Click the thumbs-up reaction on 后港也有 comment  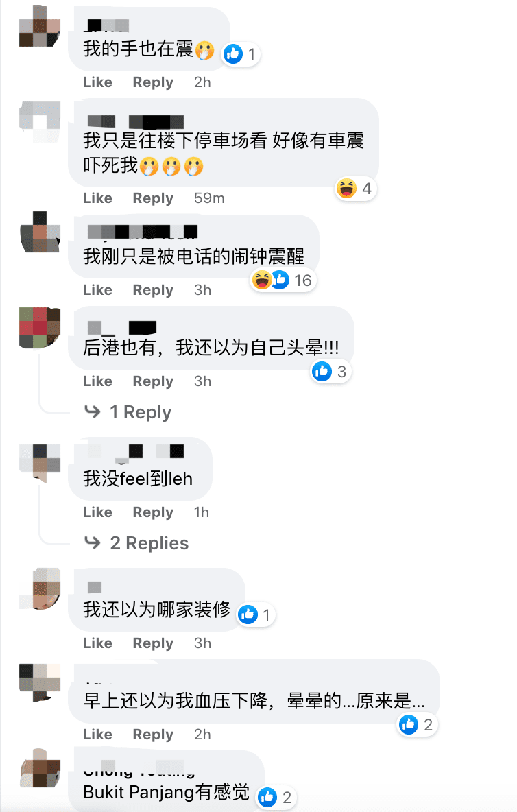click(322, 371)
